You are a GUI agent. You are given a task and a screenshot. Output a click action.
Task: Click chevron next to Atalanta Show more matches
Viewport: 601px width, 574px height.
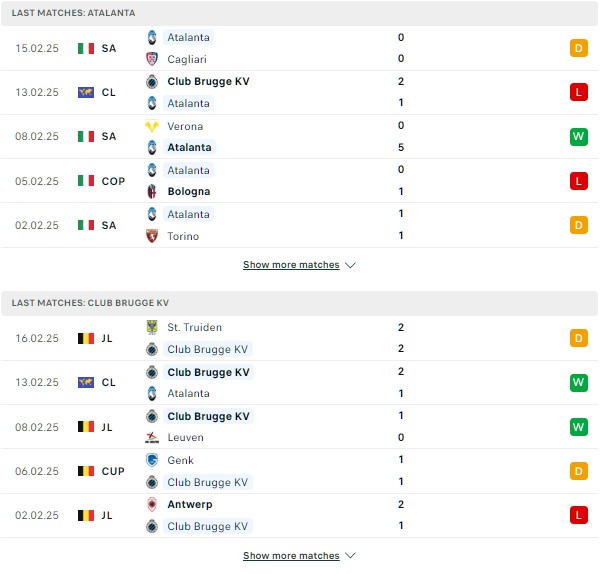tap(350, 265)
